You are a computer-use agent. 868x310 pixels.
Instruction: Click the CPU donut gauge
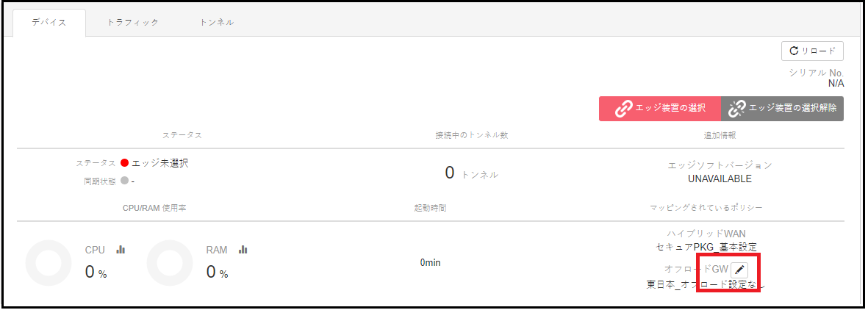point(49,262)
